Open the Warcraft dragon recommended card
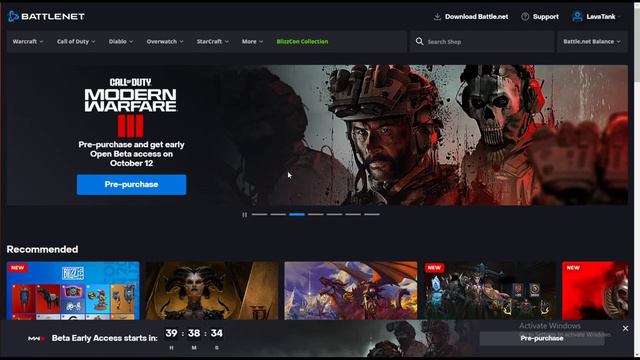 pyautogui.click(x=351, y=291)
